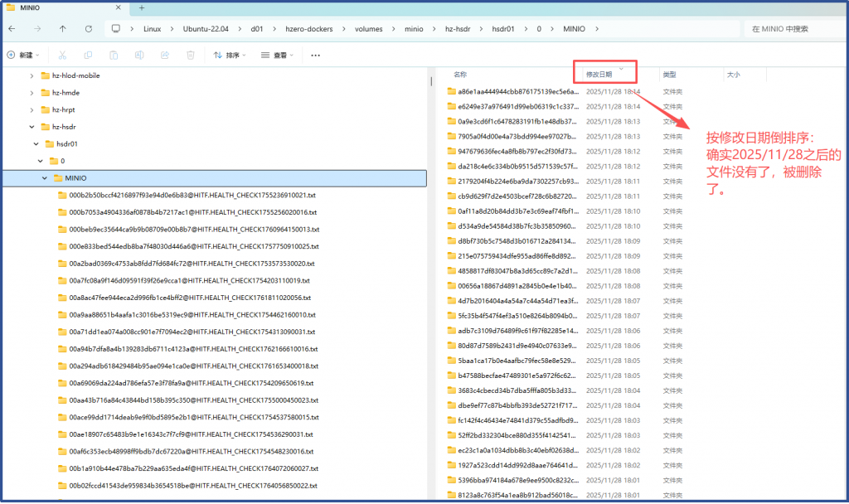Expand the hz-hlod-mobile tree folder
The height and width of the screenshot is (504, 849).
tap(32, 75)
